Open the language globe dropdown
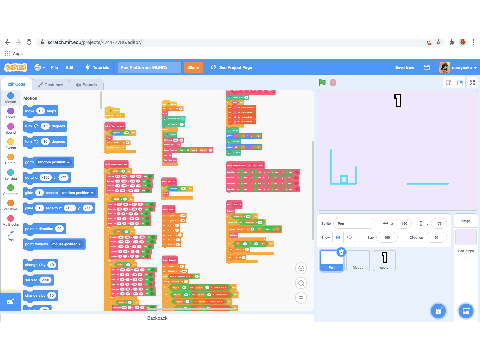 click(39, 67)
